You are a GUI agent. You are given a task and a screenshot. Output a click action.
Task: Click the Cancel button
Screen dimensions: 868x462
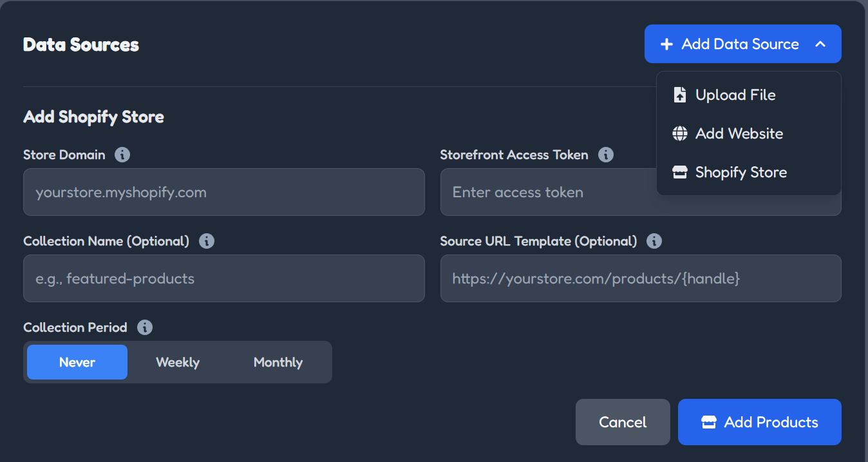tap(622, 422)
